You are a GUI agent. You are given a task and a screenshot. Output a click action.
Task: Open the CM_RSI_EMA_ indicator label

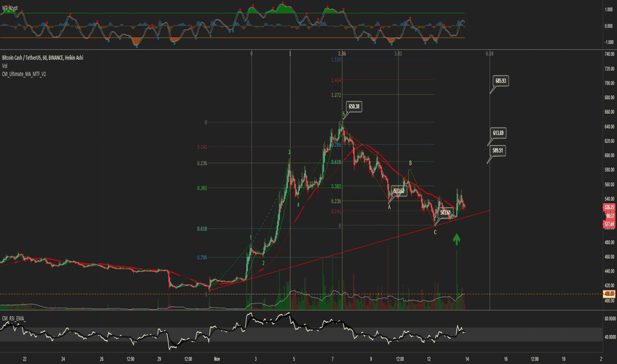[x=14, y=318]
